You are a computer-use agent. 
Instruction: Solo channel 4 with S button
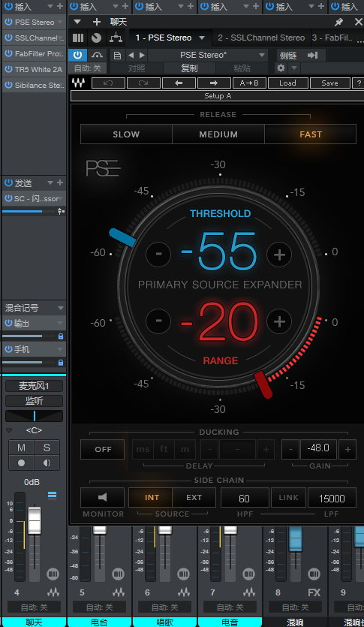47,448
